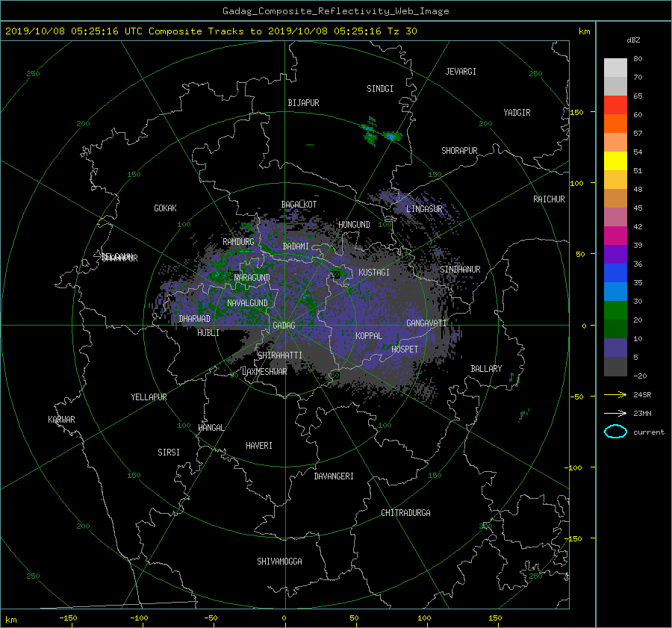Click the BIJAPUR city label
This screenshot has height=628, width=672.
[x=303, y=103]
